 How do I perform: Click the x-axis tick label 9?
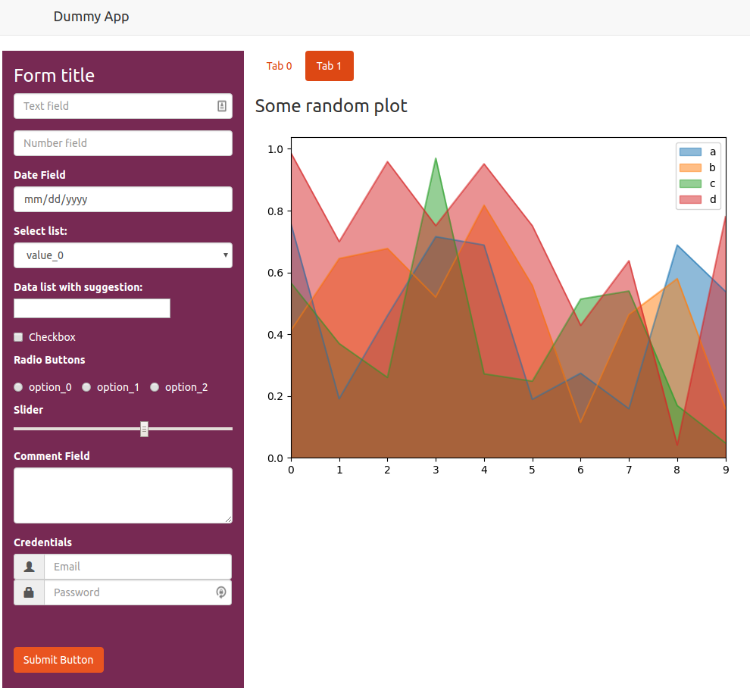pos(726,470)
